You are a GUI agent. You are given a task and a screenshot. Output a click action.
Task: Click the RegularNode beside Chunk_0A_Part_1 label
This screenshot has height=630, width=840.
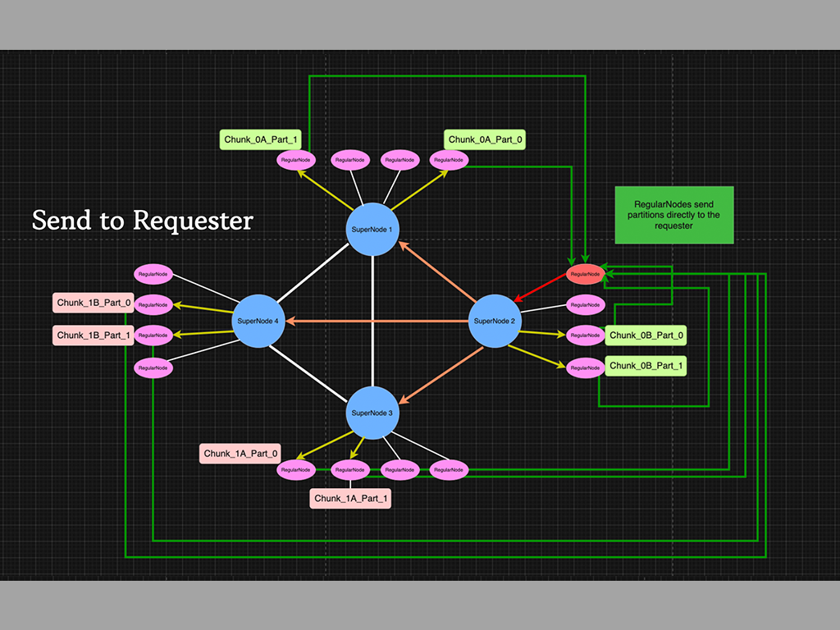295,160
